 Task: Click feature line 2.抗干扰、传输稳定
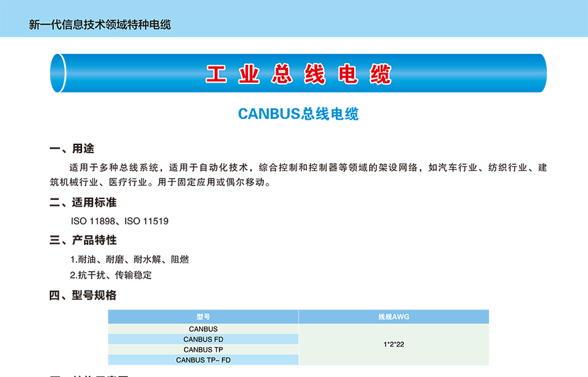tap(111, 275)
